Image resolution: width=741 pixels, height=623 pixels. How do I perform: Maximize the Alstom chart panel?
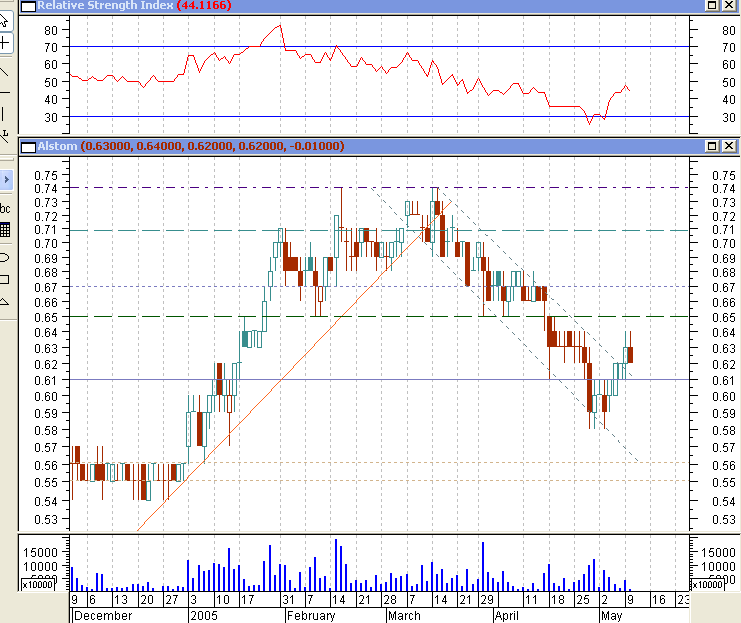(712, 146)
